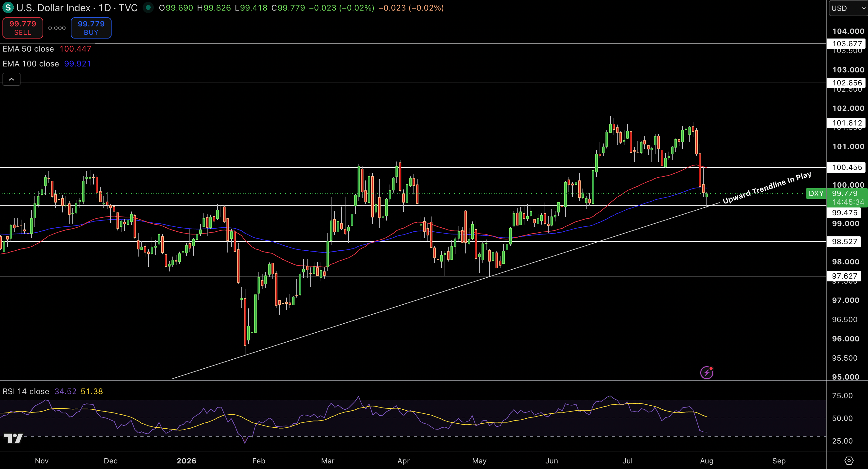Open the lightning bolt events icon

click(x=706, y=373)
